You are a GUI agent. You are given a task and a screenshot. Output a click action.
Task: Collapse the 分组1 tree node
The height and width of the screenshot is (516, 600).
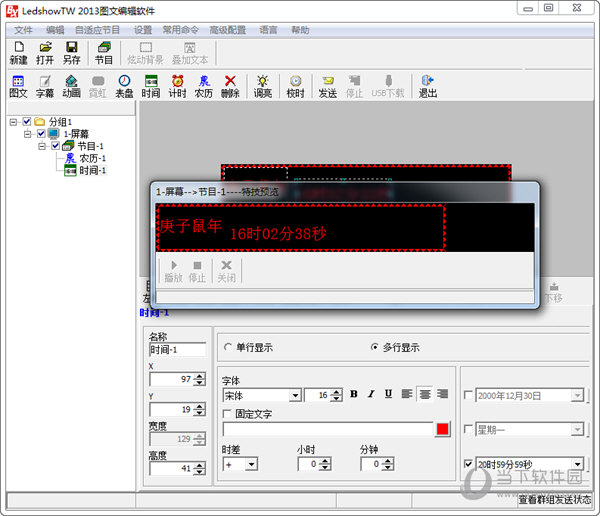pyautogui.click(x=13, y=122)
